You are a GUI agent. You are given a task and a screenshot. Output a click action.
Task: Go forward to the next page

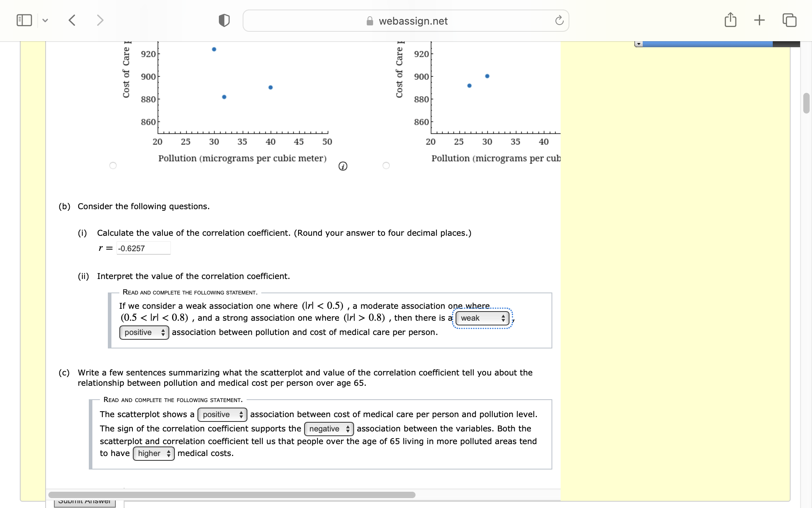pyautogui.click(x=100, y=20)
